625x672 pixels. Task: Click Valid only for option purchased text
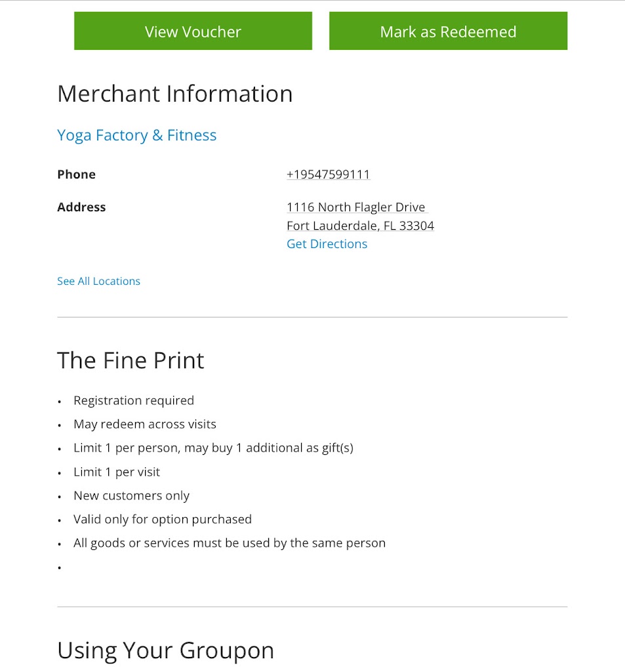click(163, 519)
